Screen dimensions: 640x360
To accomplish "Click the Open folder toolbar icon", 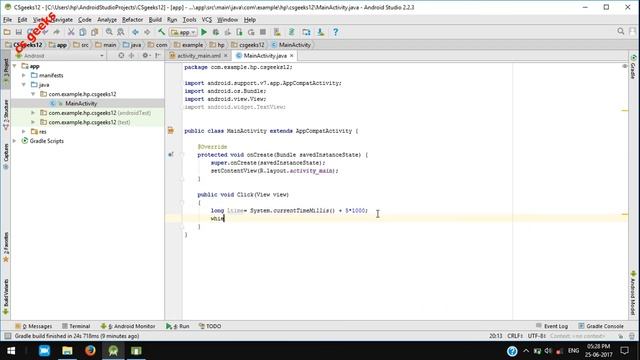I will tap(7, 32).
